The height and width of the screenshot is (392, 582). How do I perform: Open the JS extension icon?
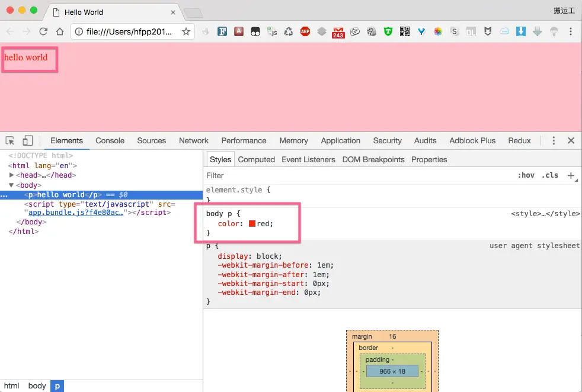[272, 31]
